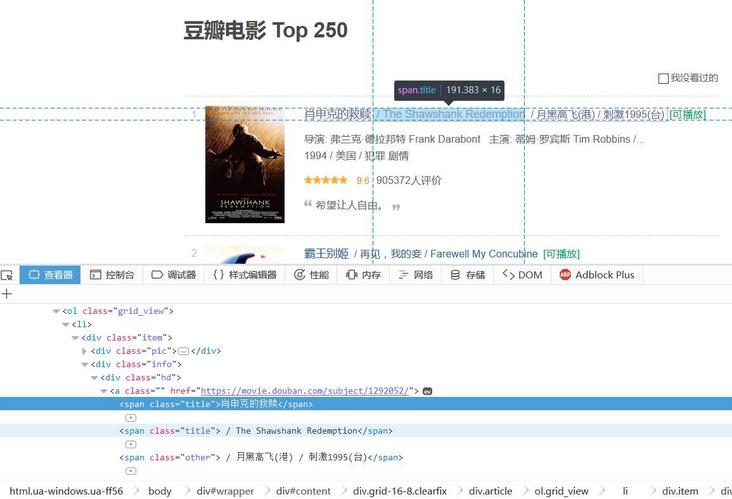Click the 905372人评价 rating count
Image resolution: width=732 pixels, height=499 pixels.
pos(408,180)
